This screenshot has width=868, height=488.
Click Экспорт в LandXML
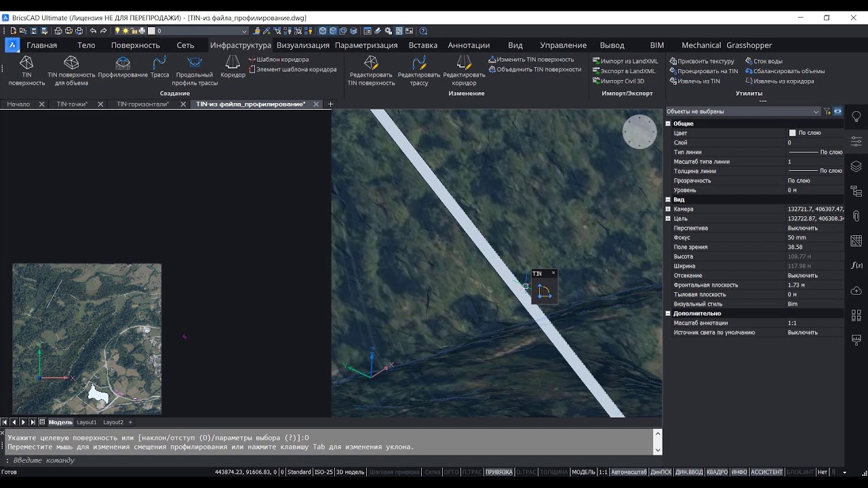click(x=624, y=71)
